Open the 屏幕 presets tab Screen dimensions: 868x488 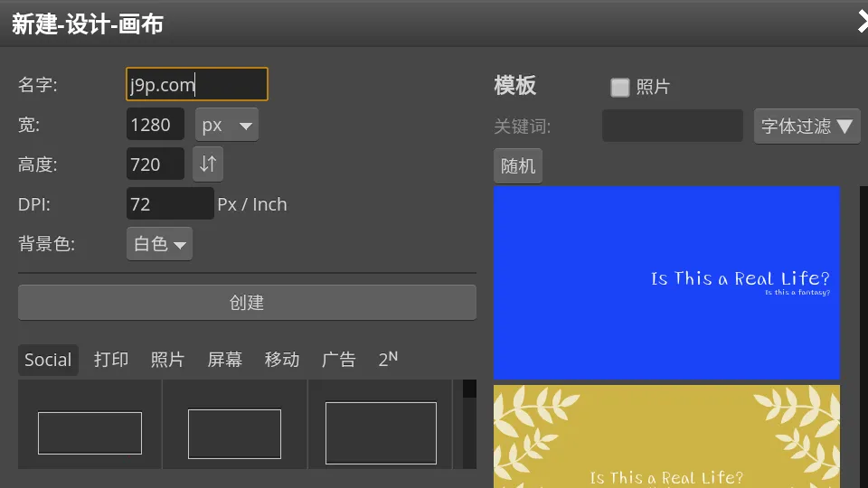pyautogui.click(x=225, y=360)
